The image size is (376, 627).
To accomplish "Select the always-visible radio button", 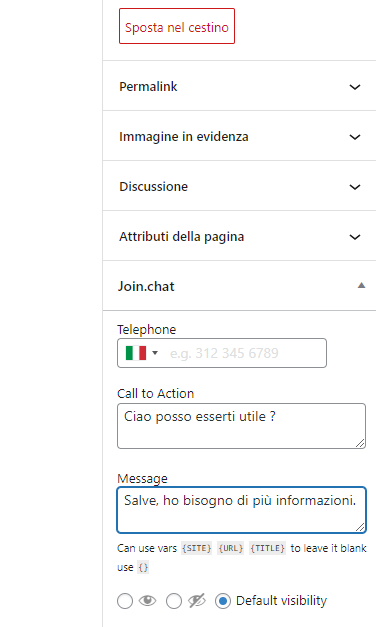I will (x=125, y=601).
